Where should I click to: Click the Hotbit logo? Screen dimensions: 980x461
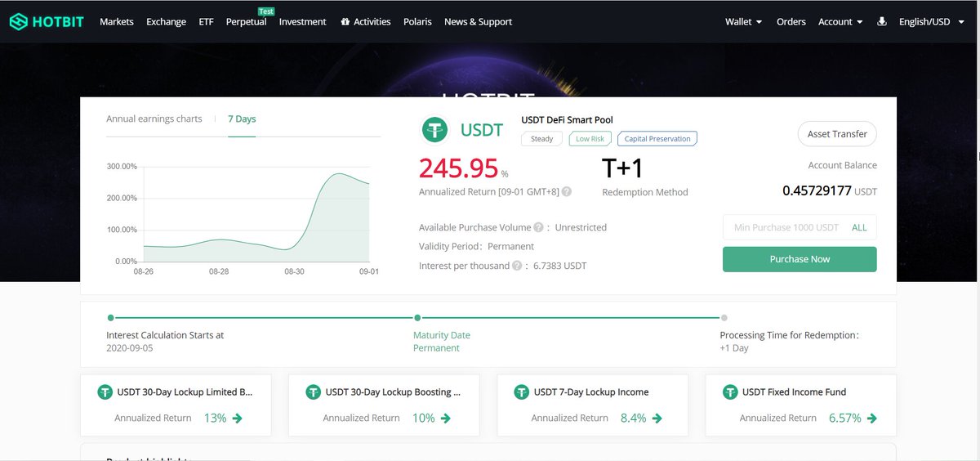47,22
